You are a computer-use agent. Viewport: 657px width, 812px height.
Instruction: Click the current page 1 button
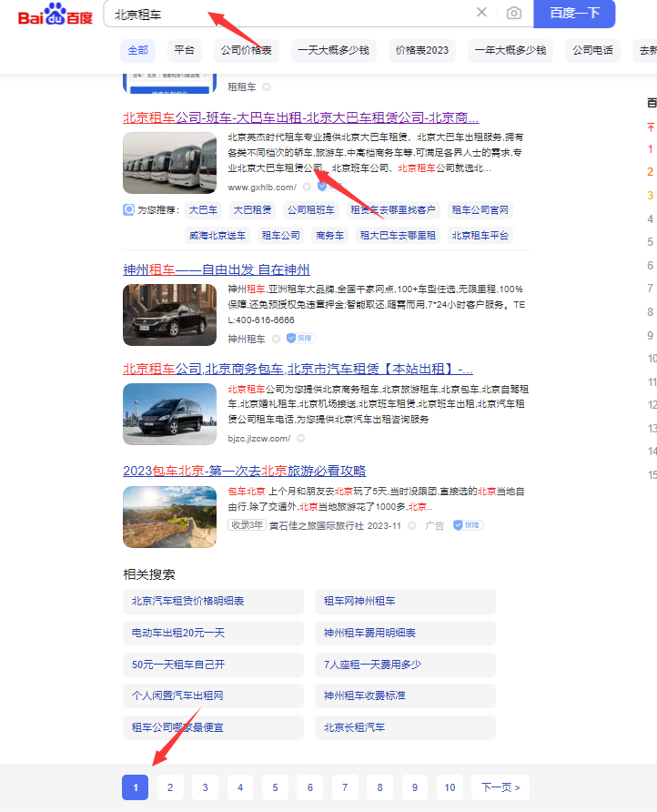coord(135,787)
